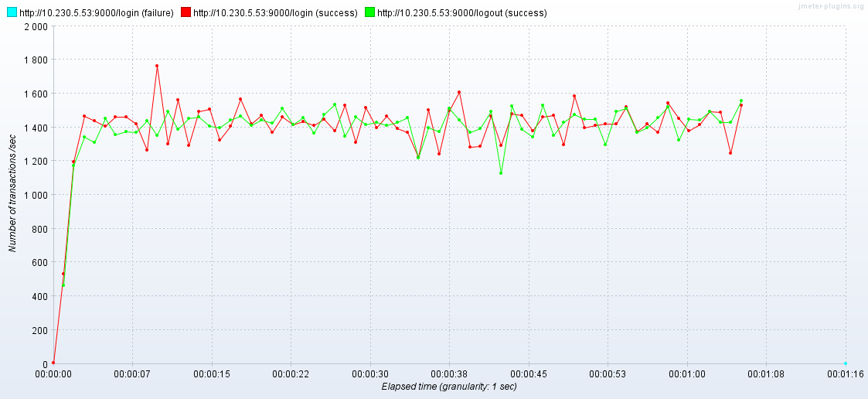Viewport: 868px width, 399px height.
Task: Click the y-axis value '400'
Action: click(x=40, y=296)
